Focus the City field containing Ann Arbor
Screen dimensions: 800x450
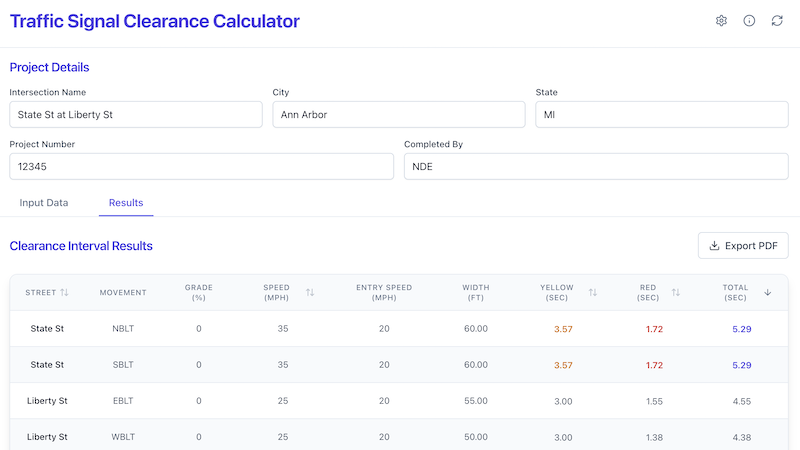click(398, 114)
